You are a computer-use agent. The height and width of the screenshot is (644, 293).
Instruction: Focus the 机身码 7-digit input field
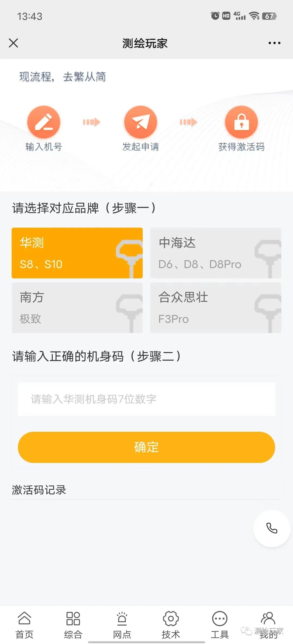click(x=146, y=399)
